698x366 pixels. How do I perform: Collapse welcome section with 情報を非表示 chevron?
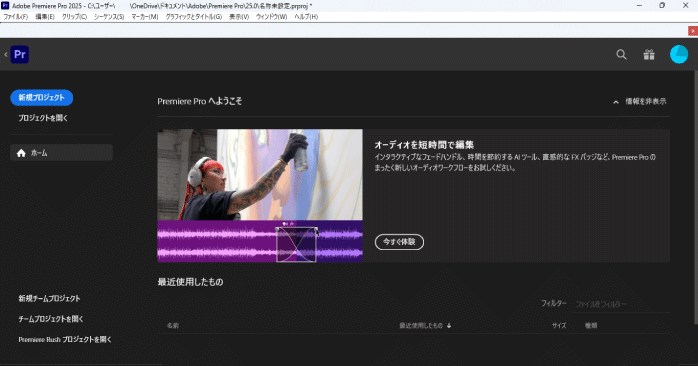616,102
